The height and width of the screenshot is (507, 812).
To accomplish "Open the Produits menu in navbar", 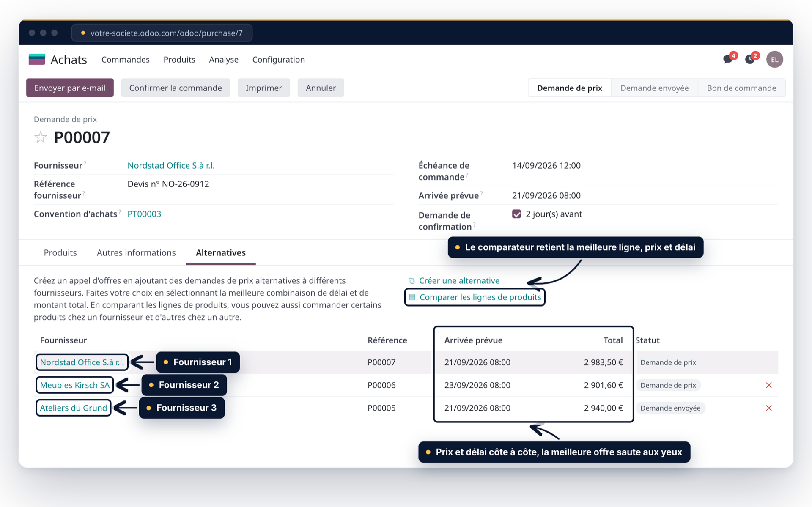I will click(x=179, y=60).
